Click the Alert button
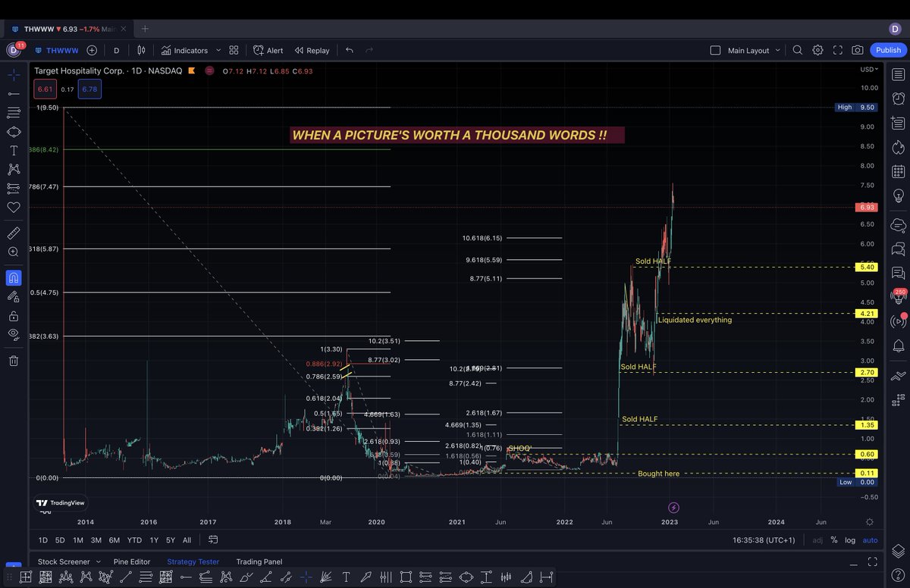Image resolution: width=910 pixels, height=588 pixels. click(x=268, y=50)
